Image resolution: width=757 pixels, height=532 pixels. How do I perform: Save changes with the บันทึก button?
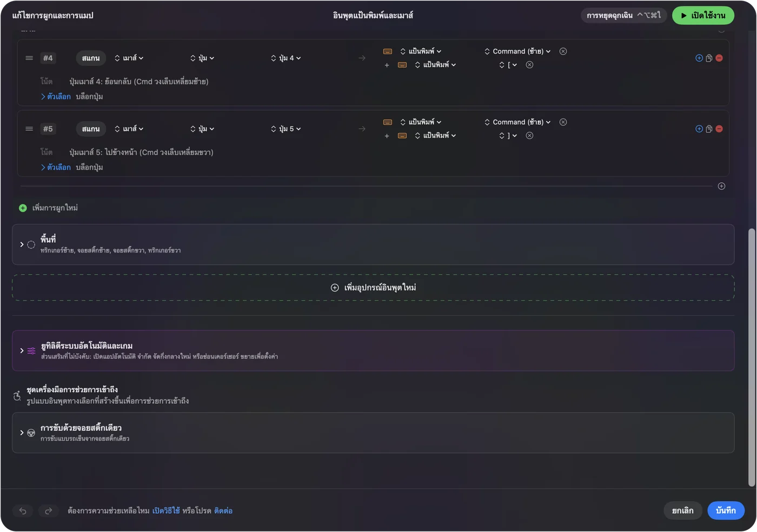point(726,511)
